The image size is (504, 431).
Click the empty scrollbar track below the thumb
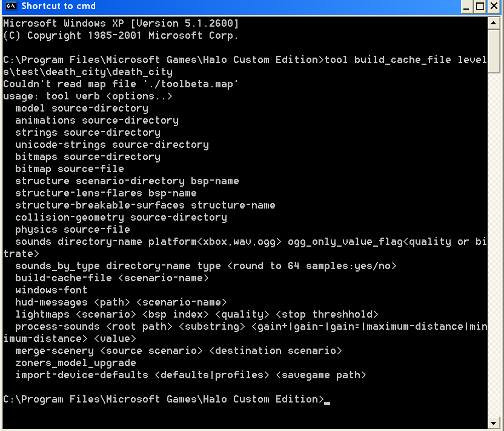(x=494, y=242)
